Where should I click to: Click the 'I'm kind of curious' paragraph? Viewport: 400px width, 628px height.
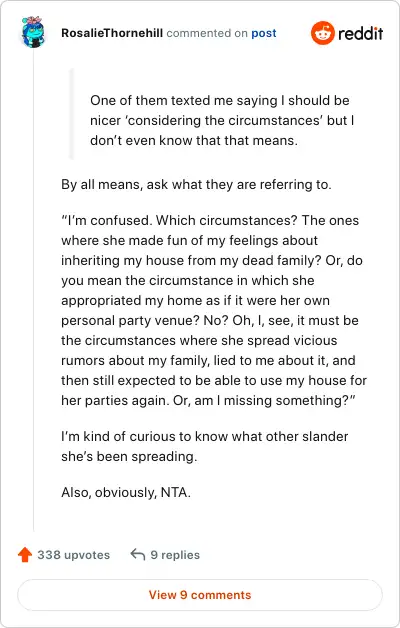(205, 446)
